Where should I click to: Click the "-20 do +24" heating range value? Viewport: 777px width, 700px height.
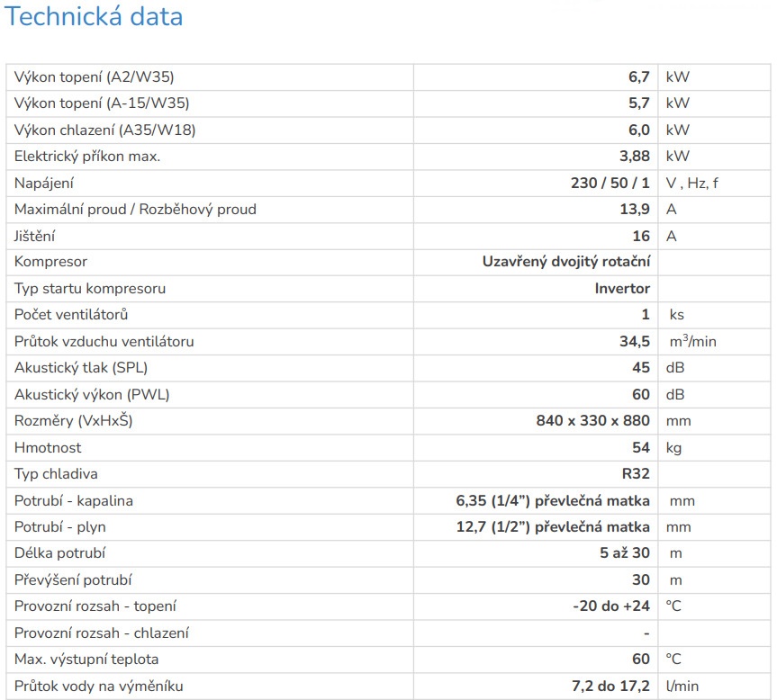pos(610,606)
